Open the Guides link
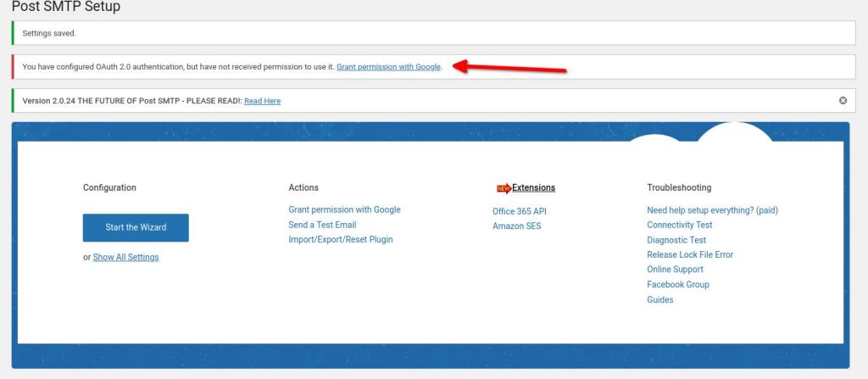The width and height of the screenshot is (868, 379). click(x=659, y=299)
